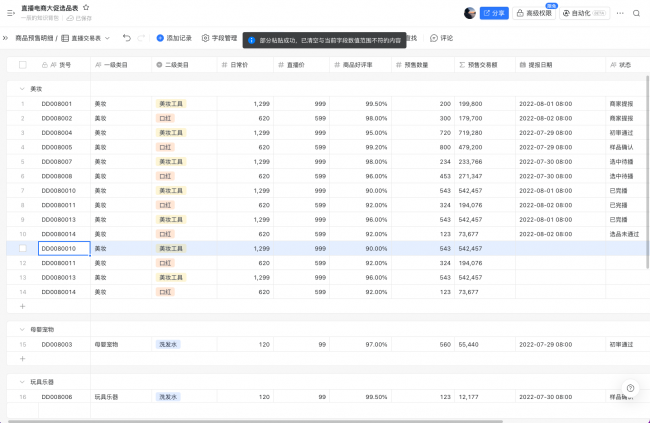Click the user avatar at top

pos(470,13)
